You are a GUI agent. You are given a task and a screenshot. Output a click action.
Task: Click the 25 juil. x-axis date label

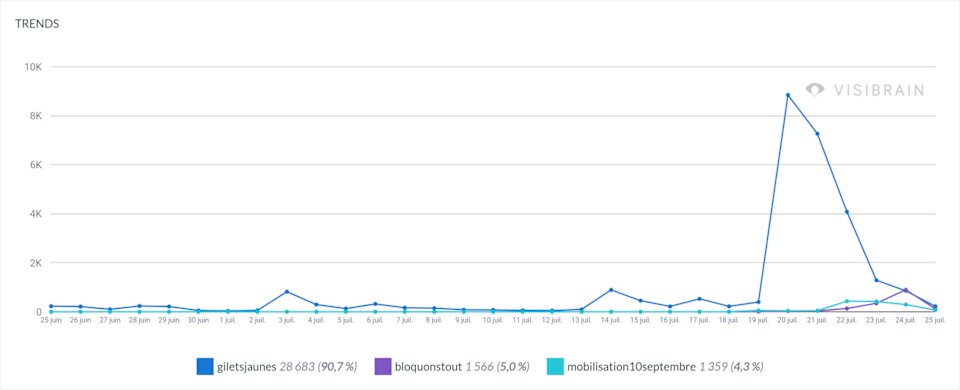[935, 320]
